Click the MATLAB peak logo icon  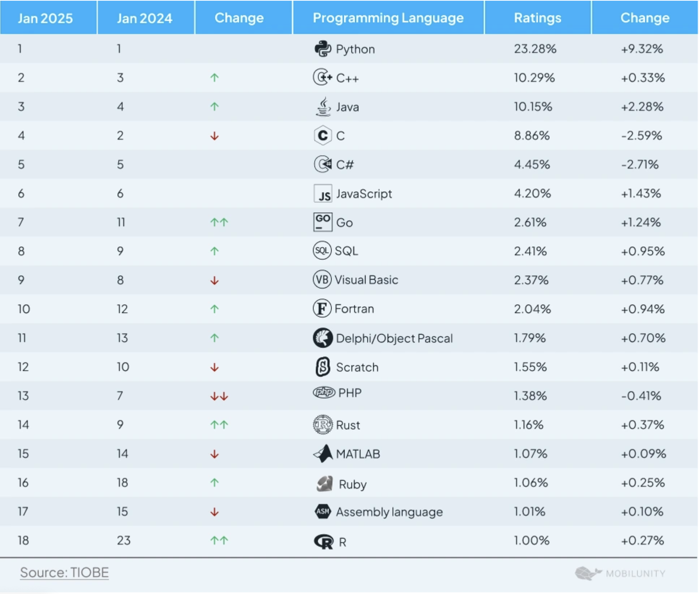coord(323,454)
